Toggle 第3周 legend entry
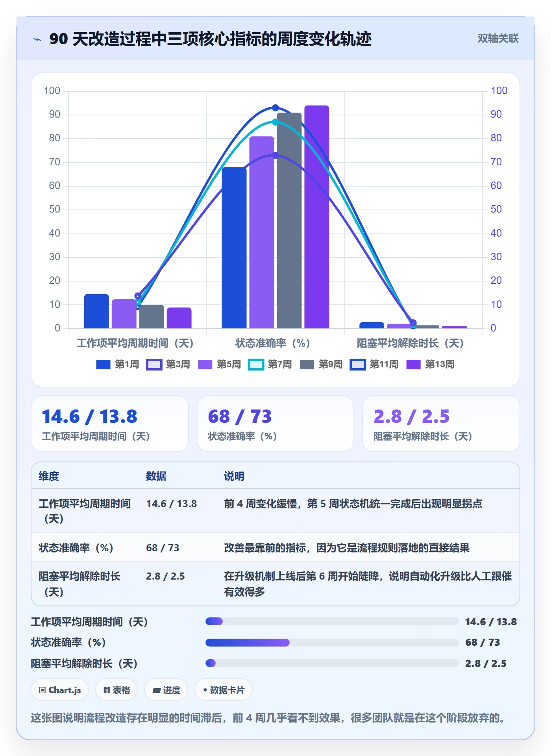 tap(168, 365)
